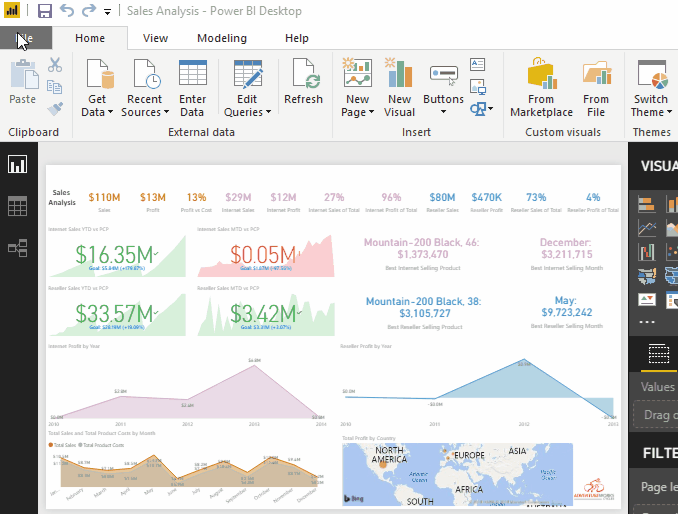The height and width of the screenshot is (514, 678).
Task: Open more visuals via the ellipsis
Action: (647, 322)
